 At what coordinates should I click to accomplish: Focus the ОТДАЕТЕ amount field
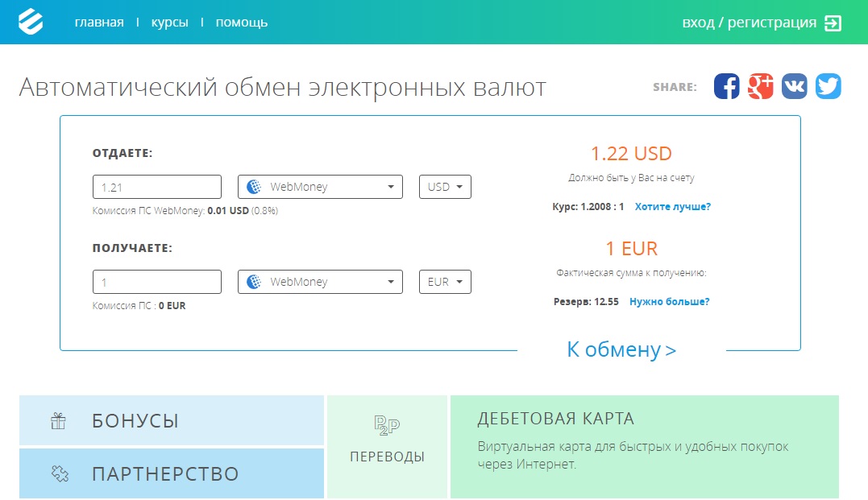(x=157, y=187)
